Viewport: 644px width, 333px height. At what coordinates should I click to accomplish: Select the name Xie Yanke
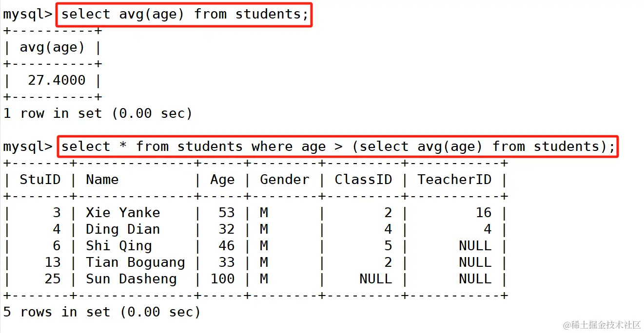coord(123,213)
